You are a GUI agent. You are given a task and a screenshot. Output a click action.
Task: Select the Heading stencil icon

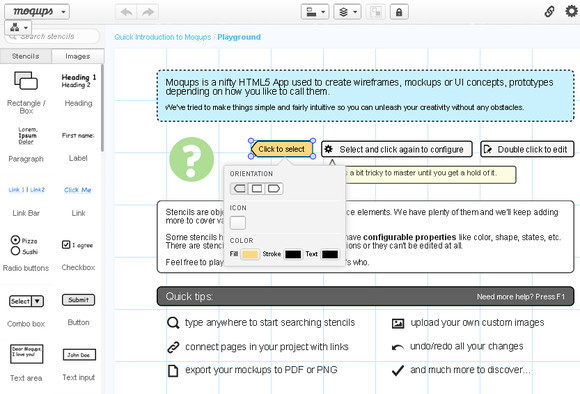[78, 81]
